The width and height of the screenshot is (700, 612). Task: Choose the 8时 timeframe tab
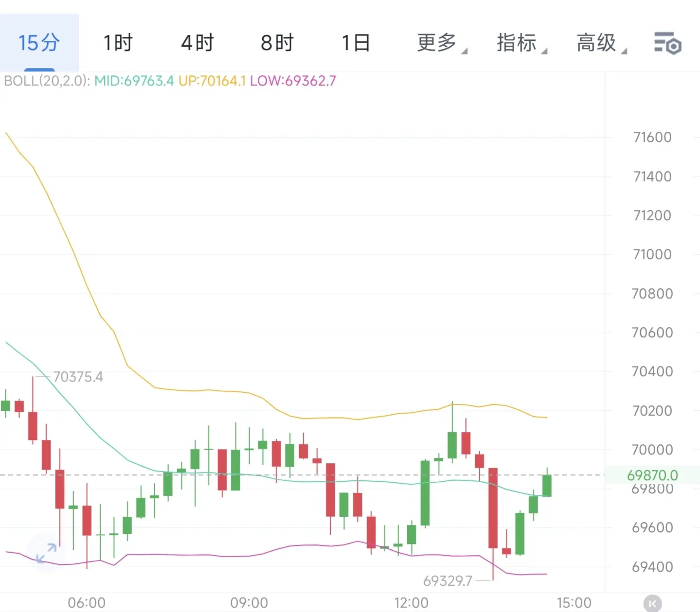[x=277, y=43]
